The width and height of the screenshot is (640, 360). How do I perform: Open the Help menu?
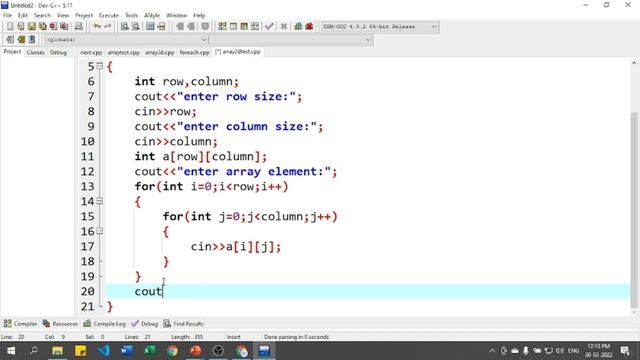tap(199, 15)
